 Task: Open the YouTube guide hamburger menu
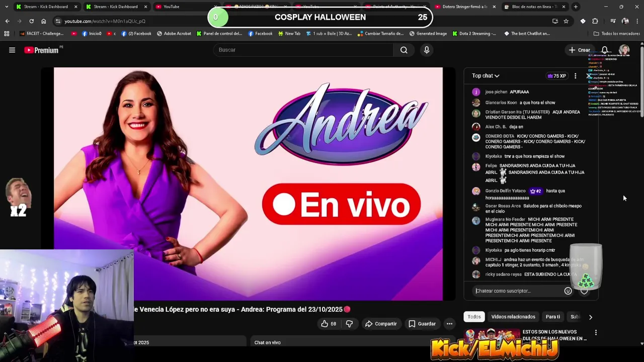(12, 50)
